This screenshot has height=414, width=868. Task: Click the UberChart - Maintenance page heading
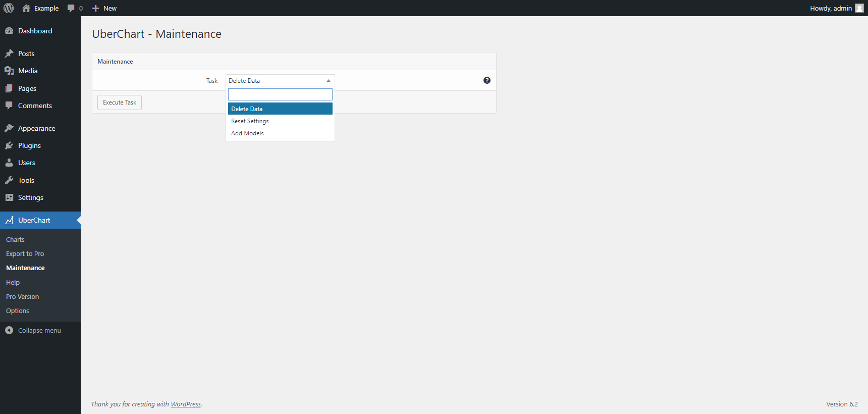tap(157, 34)
